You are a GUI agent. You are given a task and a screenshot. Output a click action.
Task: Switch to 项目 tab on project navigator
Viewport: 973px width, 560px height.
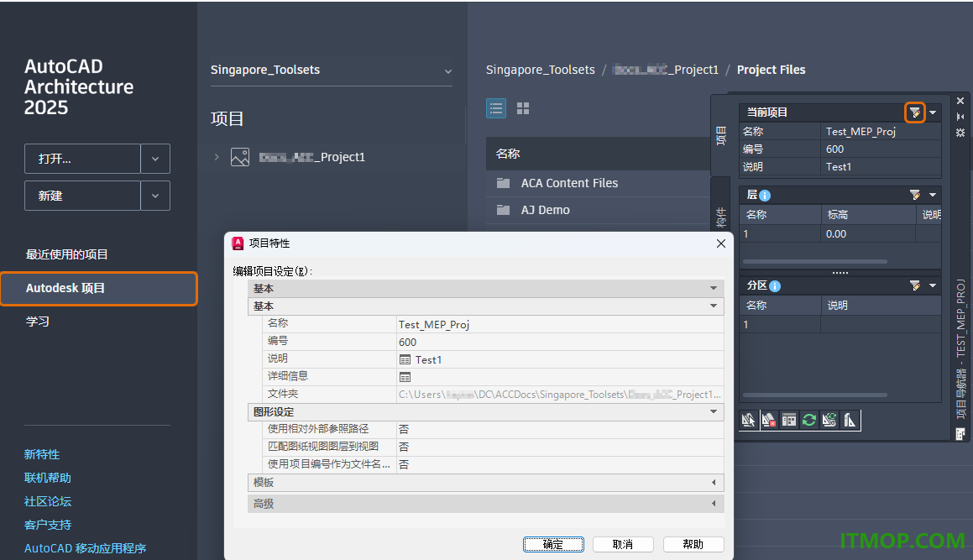tap(721, 135)
